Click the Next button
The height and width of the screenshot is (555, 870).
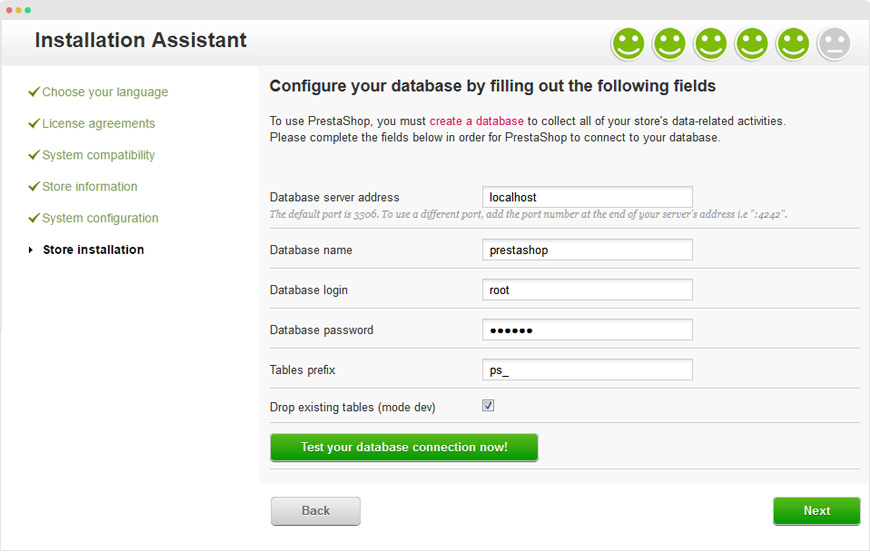pos(816,511)
